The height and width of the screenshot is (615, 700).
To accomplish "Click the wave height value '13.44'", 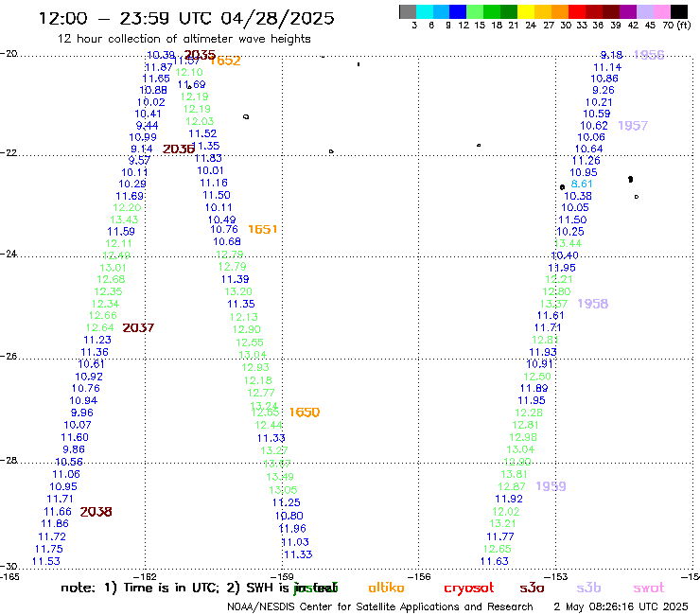I will (x=568, y=243).
